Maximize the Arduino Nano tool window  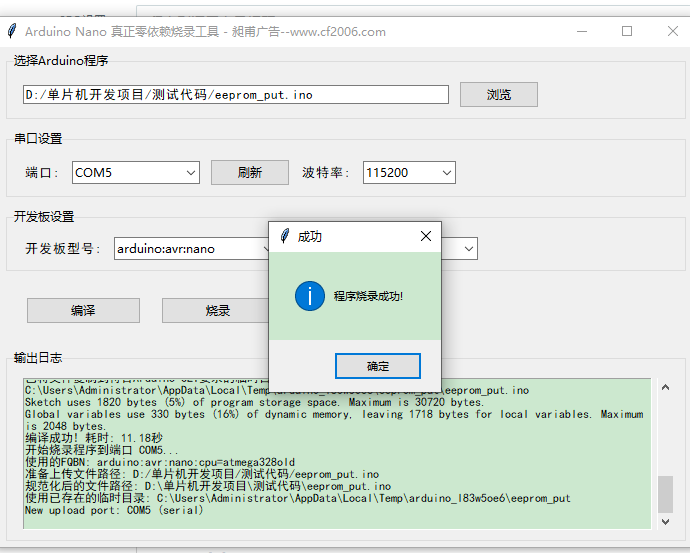627,31
